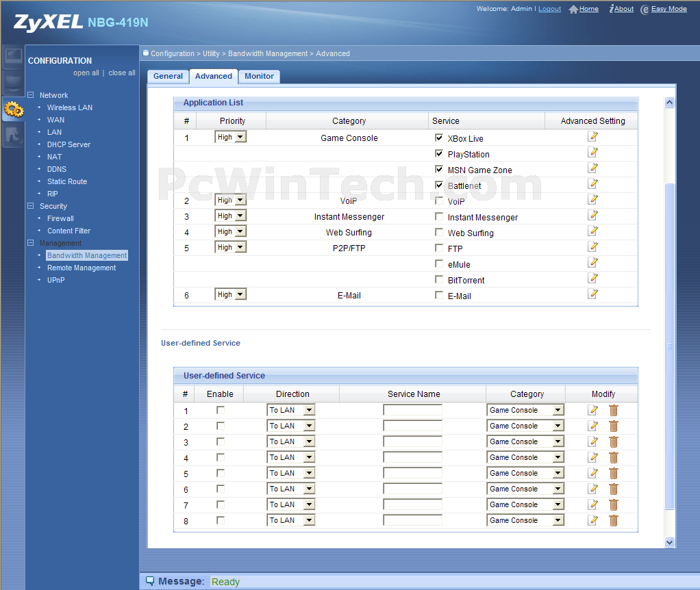
Task: Open priority dropdown for E-Mail category
Action: point(230,294)
